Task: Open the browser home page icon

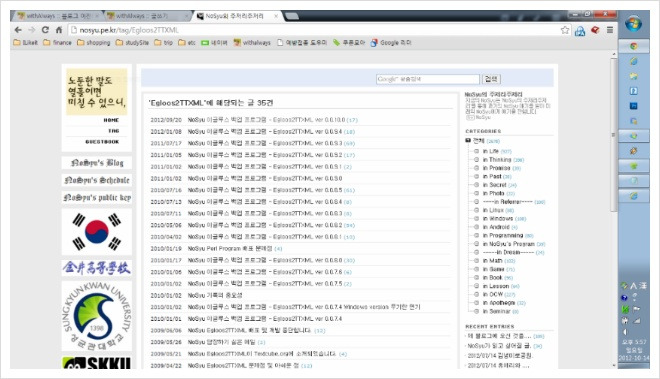Action: pyautogui.click(x=59, y=30)
